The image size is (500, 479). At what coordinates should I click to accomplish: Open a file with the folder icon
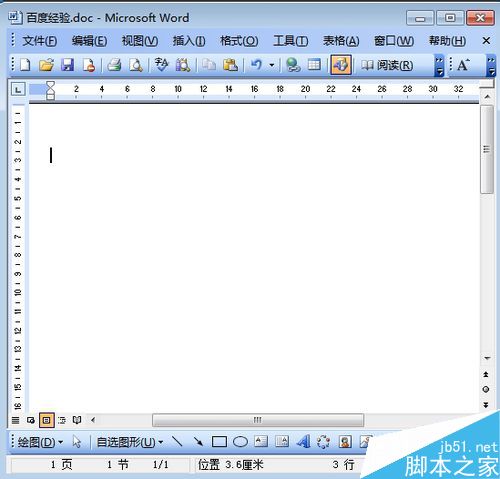click(46, 65)
